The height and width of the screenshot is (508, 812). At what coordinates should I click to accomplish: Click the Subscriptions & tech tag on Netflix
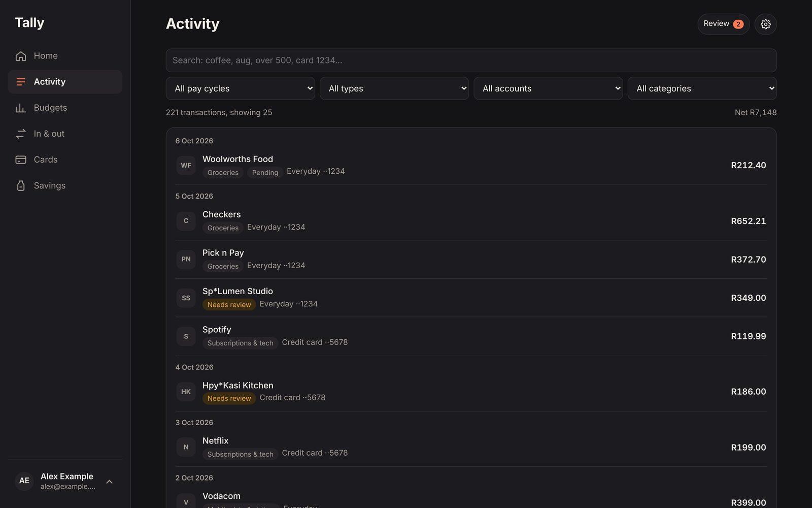pyautogui.click(x=240, y=454)
